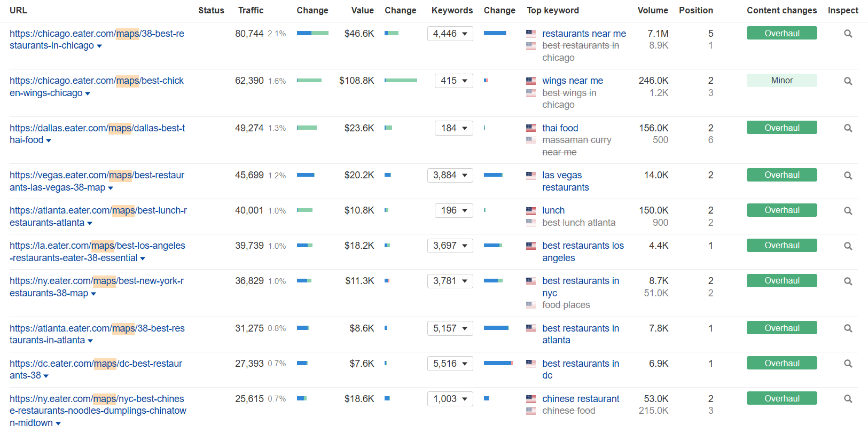Click US flag beside wings near me
The width and height of the screenshot is (868, 433).
pos(531,81)
